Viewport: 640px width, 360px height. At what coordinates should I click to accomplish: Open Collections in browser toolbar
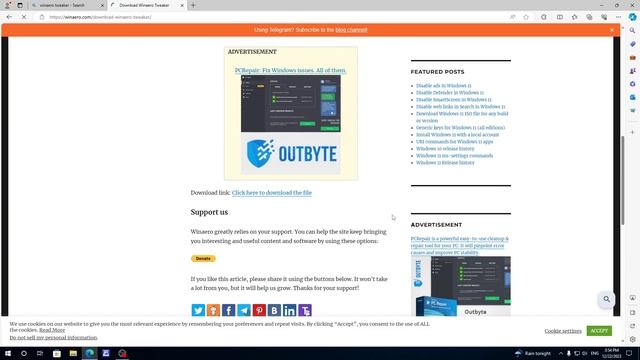[x=589, y=17]
